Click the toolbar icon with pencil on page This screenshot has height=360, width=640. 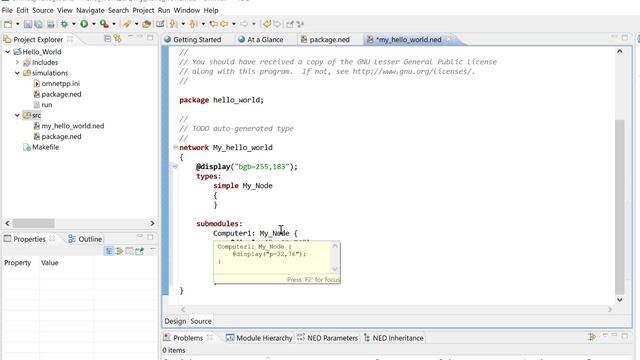[x=160, y=24]
